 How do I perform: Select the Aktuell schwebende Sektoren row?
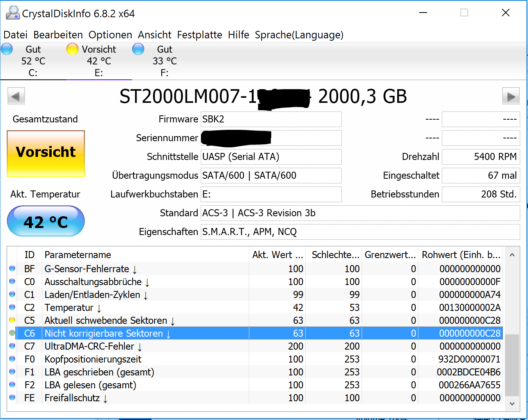pyautogui.click(x=256, y=321)
